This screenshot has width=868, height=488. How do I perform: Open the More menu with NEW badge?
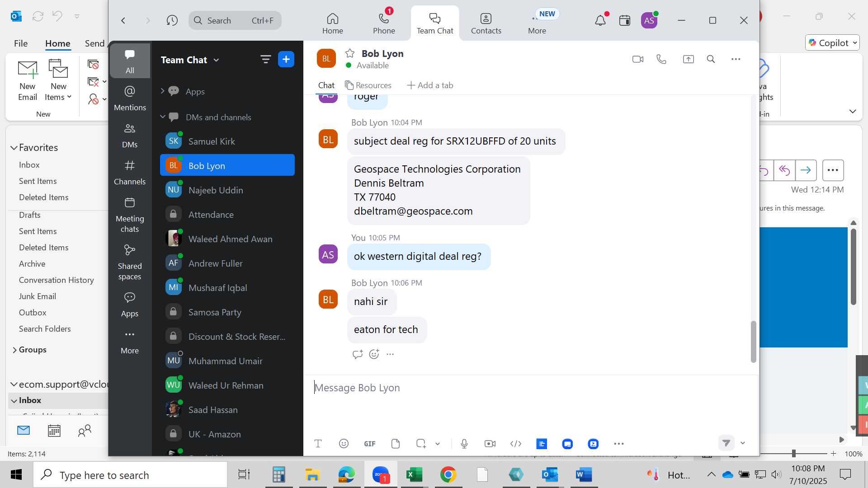[x=537, y=23]
